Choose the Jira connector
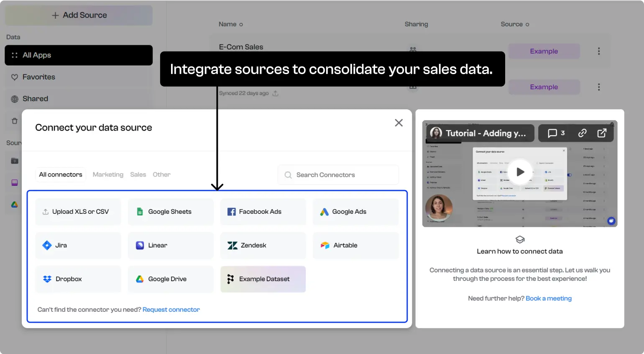This screenshot has width=644, height=354. pyautogui.click(x=78, y=245)
